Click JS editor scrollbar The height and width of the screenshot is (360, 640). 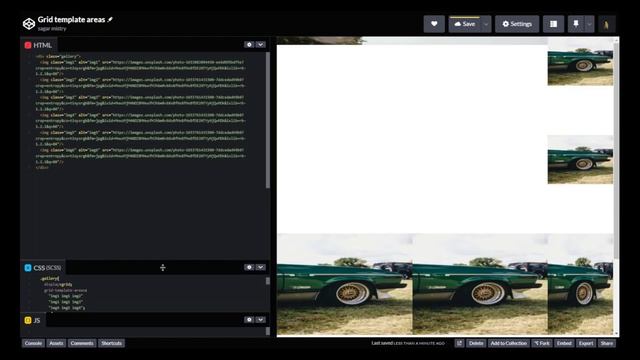268,331
